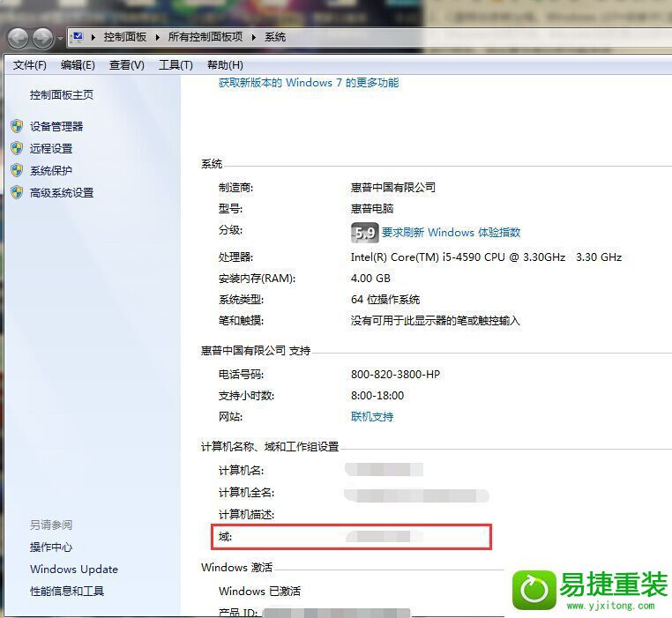This screenshot has width=672, height=618.
Task: Go to 控制面板 breadcrumb
Action: click(124, 37)
